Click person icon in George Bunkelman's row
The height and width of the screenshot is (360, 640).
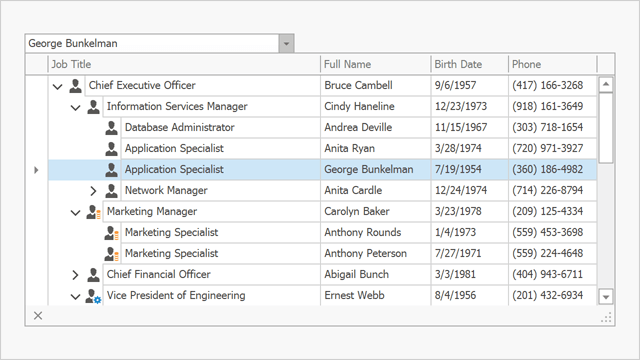(x=111, y=170)
